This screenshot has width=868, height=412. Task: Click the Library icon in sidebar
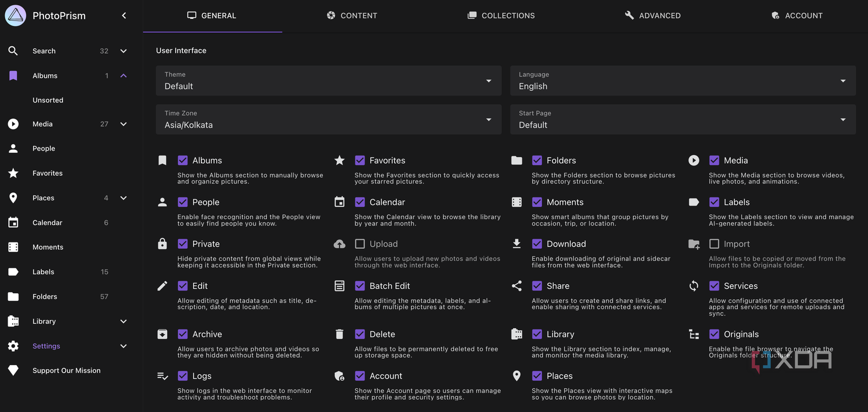tap(13, 321)
